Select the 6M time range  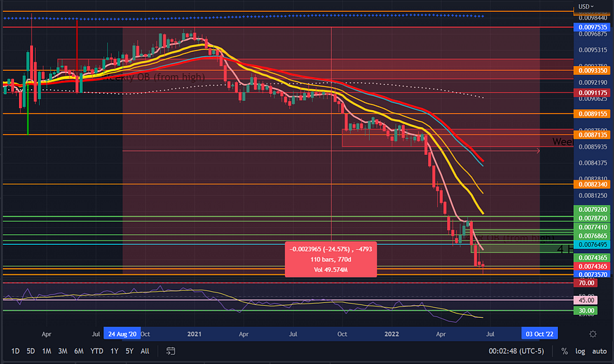coord(79,351)
